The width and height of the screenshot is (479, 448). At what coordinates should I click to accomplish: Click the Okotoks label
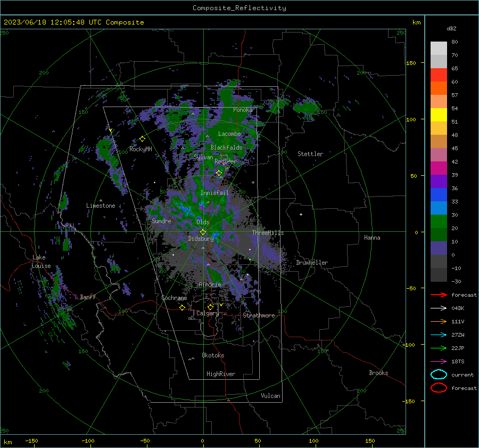tap(213, 355)
